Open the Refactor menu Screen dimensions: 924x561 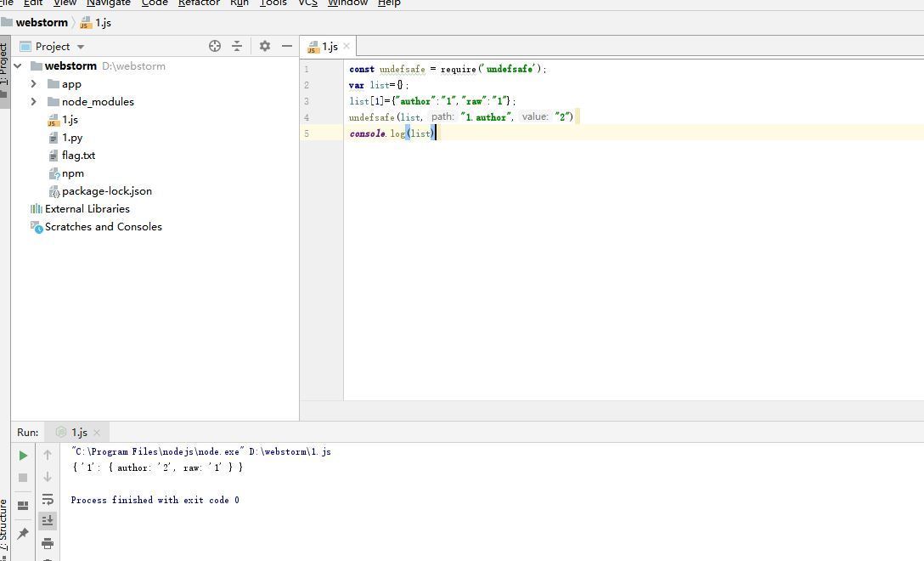tap(199, 3)
